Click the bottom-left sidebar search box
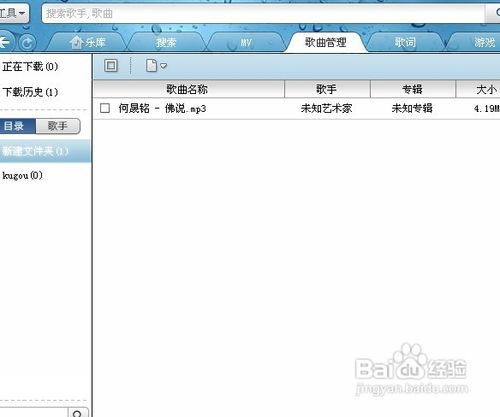The height and width of the screenshot is (417, 500). [x=33, y=413]
